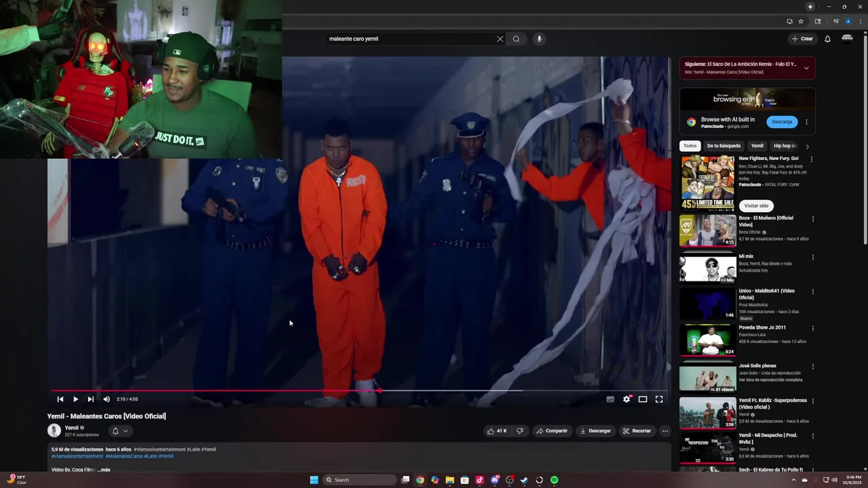Open Steam from the taskbar

524,480
